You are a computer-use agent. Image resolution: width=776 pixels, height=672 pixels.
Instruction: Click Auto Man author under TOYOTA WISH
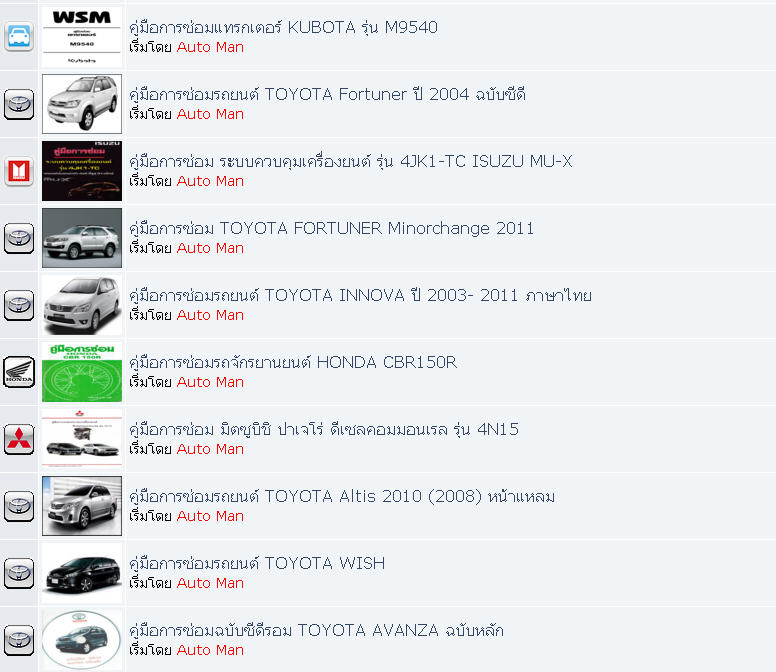click(210, 583)
